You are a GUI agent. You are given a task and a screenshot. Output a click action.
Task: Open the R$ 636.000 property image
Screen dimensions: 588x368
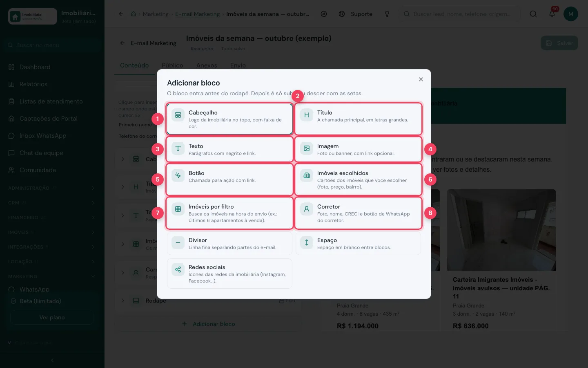[501, 230]
